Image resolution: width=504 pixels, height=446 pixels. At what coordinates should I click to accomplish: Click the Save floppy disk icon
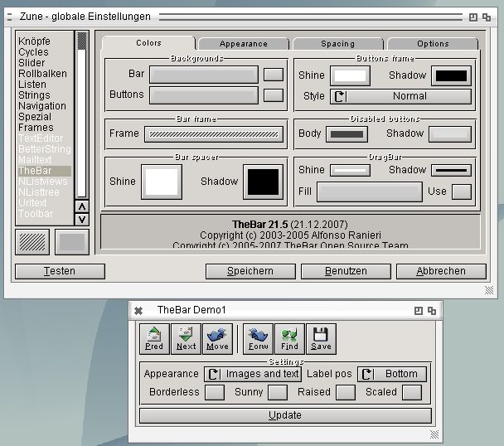pyautogui.click(x=321, y=339)
